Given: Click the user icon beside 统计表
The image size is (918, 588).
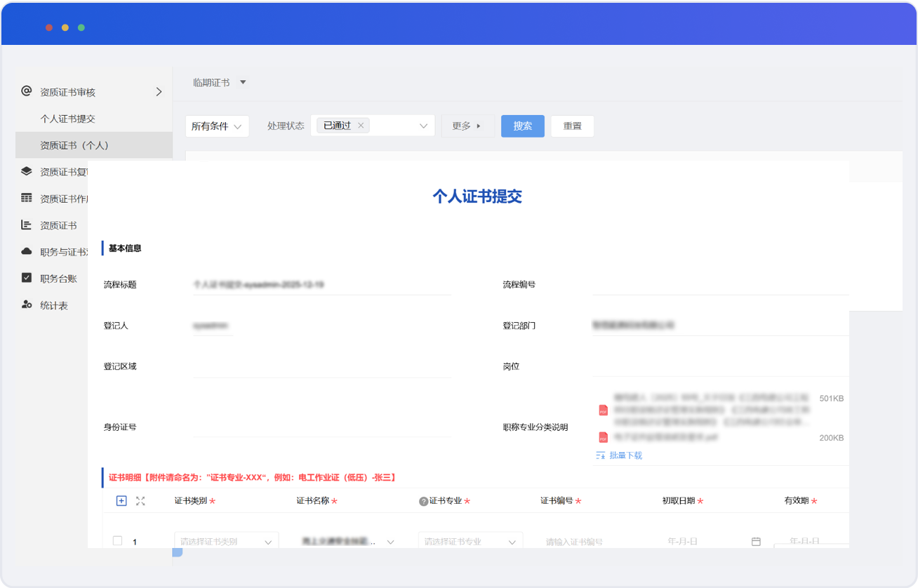Looking at the screenshot, I should coord(27,305).
